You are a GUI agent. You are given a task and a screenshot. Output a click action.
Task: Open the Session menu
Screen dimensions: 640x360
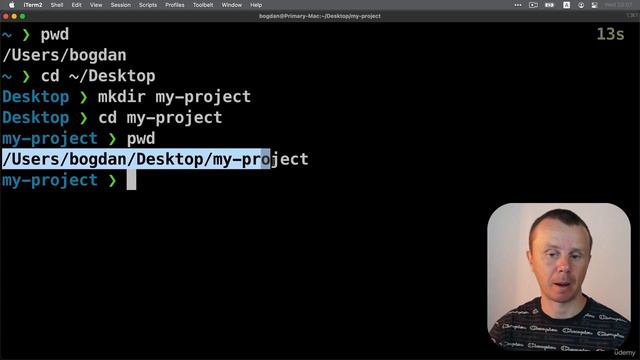click(120, 5)
